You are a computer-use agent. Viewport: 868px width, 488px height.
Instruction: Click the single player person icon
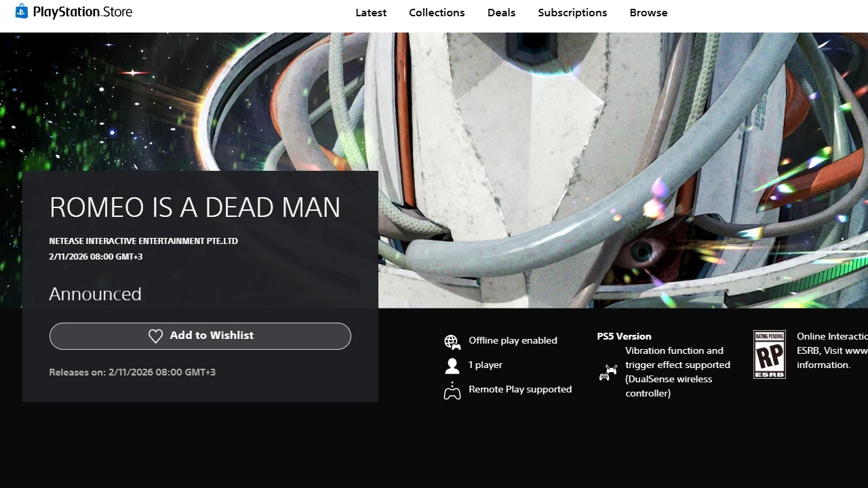point(452,366)
